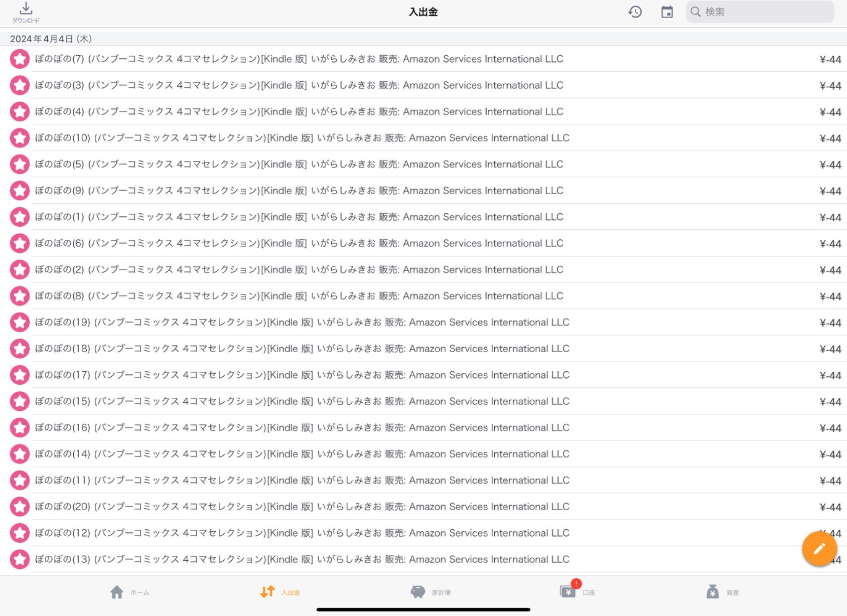The width and height of the screenshot is (847, 616).
Task: Open the ぼのぼの(9) transaction description
Action: coord(299,191)
